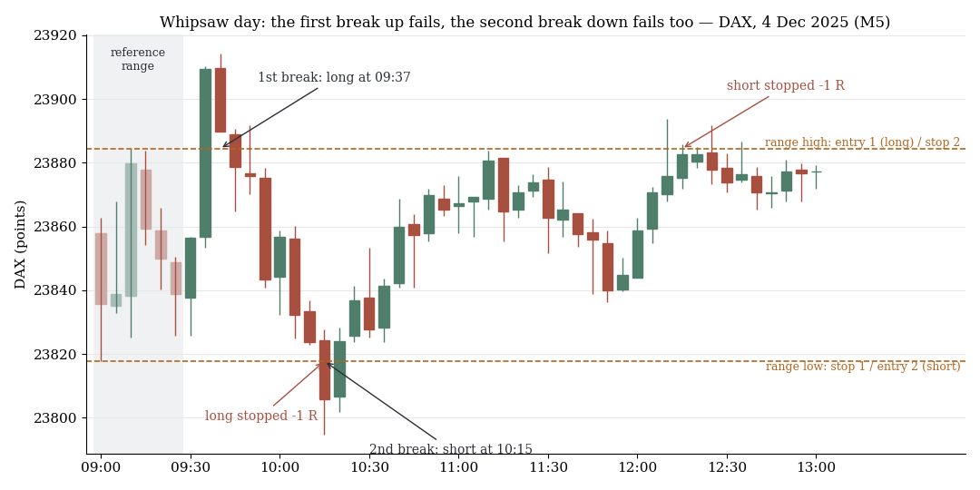Click the 13:00 x-axis tick label
The width and height of the screenshot is (980, 490).
tap(817, 467)
